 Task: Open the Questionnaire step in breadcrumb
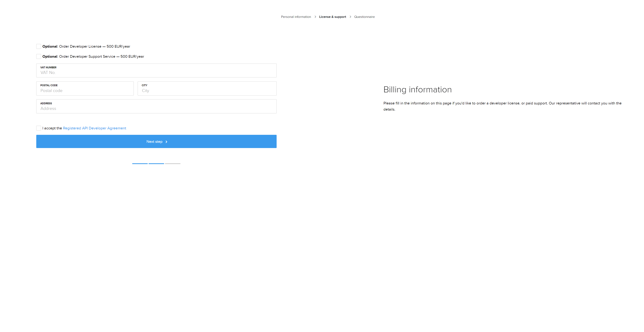364,17
